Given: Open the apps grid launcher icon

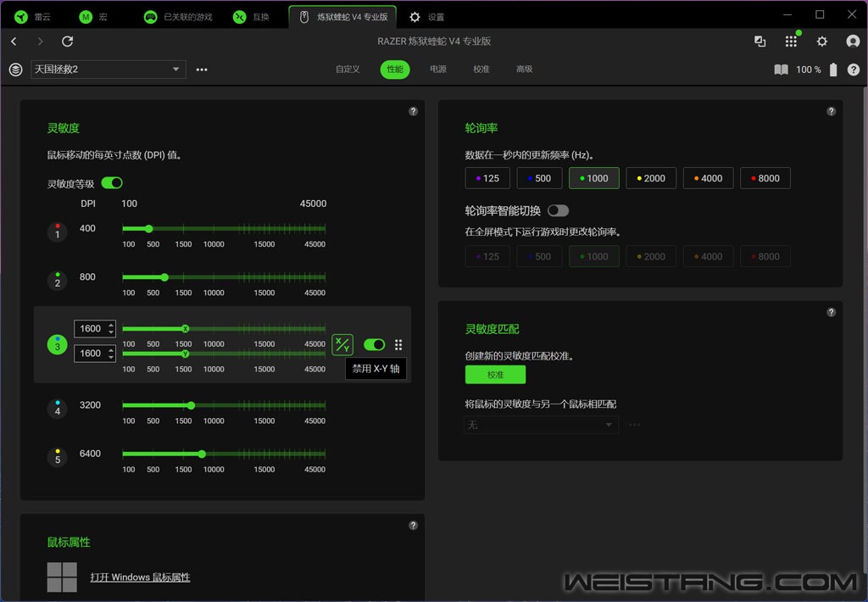Looking at the screenshot, I should [x=791, y=42].
